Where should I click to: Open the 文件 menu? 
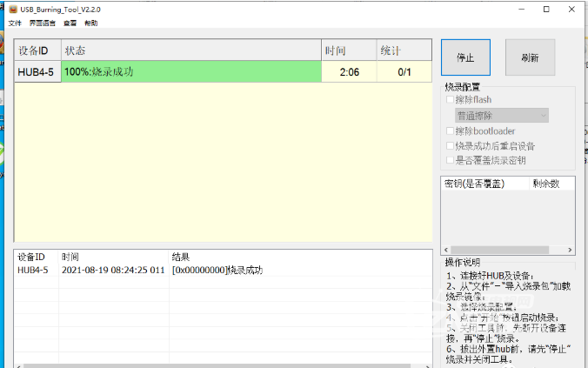(x=15, y=23)
